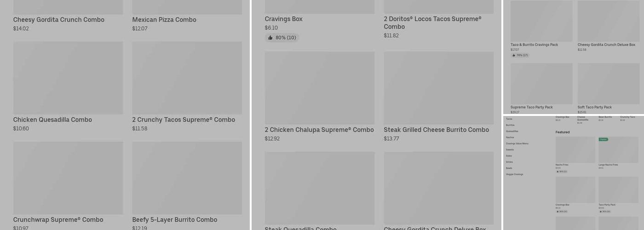Click the rating badge under Nacho Fries
The width and height of the screenshot is (644, 230).
tap(561, 172)
